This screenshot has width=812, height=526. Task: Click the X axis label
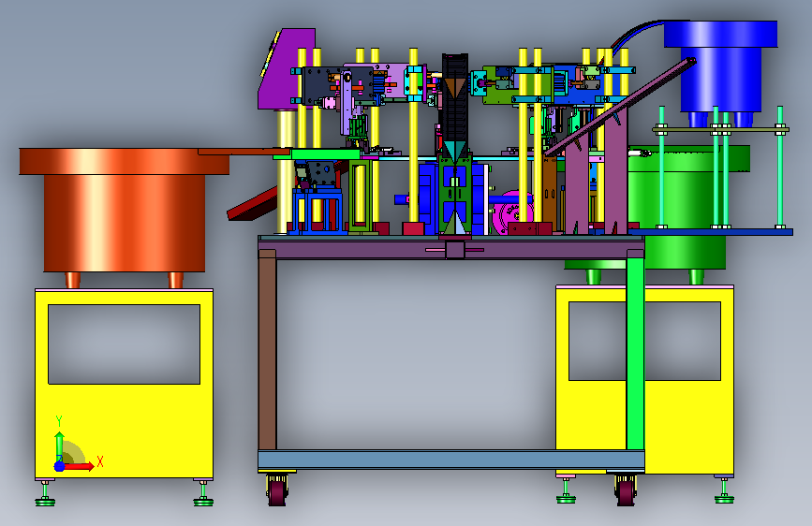(x=100, y=461)
